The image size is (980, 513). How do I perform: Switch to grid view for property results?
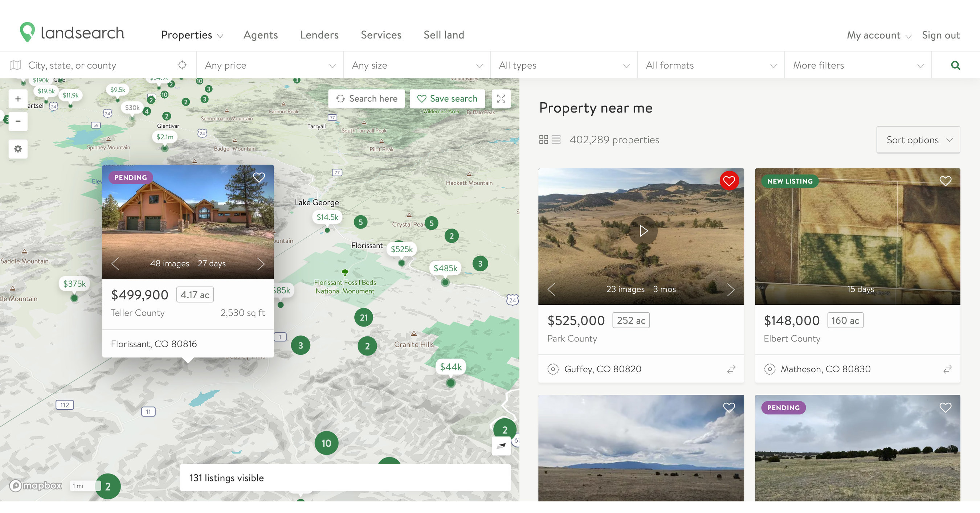tap(543, 140)
